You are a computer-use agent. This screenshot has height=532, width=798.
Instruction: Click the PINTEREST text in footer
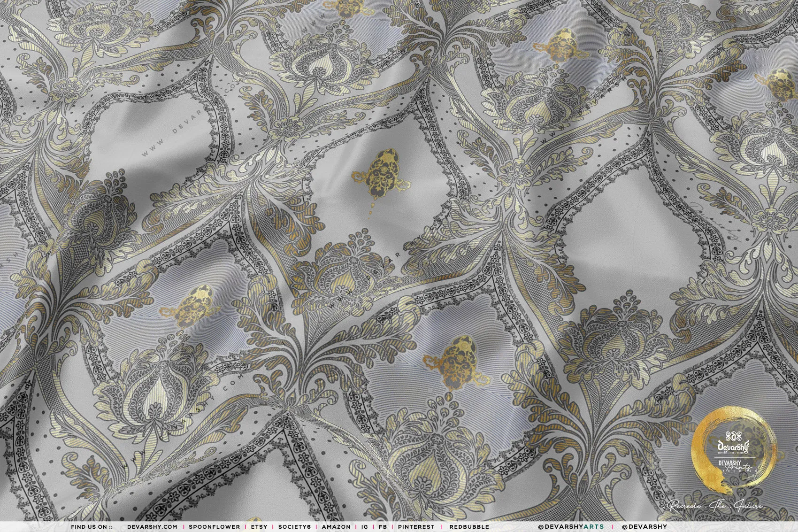pos(416,527)
